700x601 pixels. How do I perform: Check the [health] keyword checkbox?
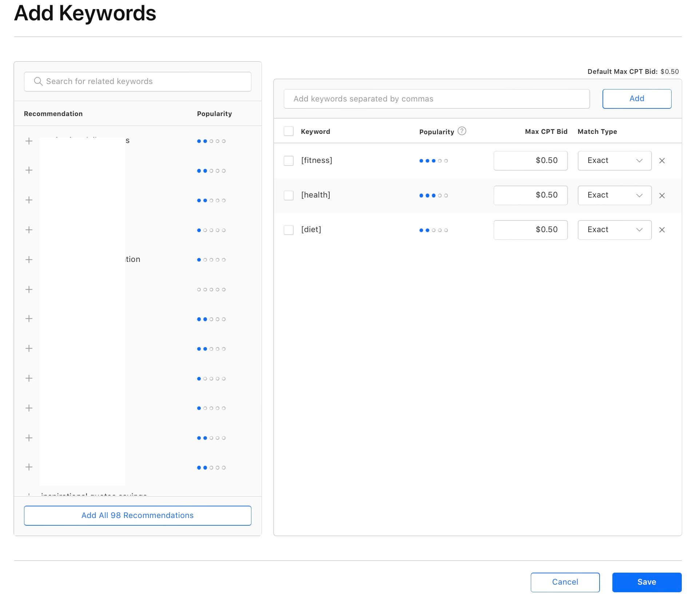tap(289, 196)
